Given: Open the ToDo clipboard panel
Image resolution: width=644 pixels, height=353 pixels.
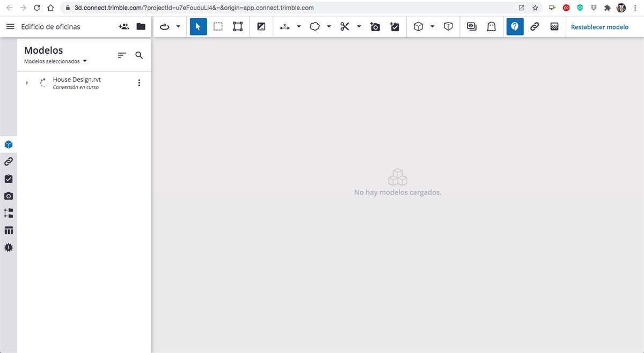Looking at the screenshot, I should [8, 178].
